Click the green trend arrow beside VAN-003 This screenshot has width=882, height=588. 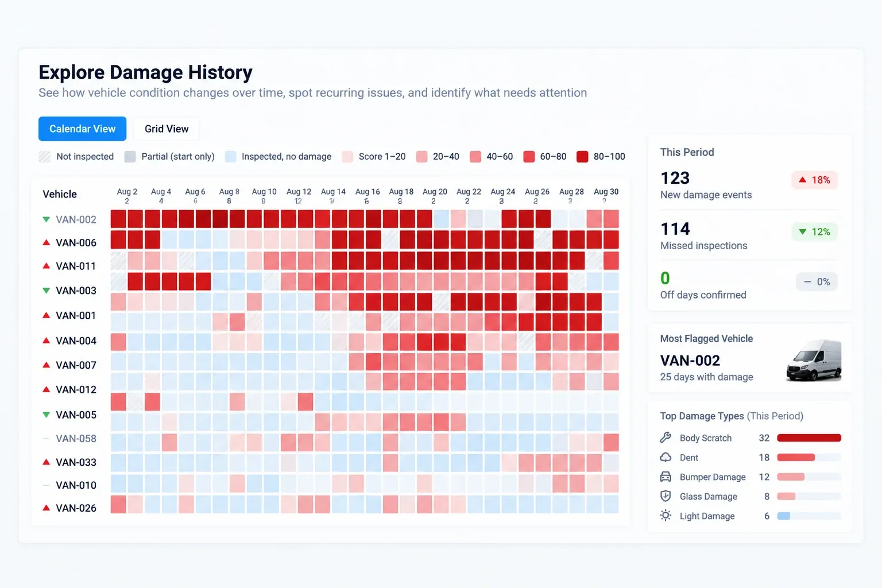47,291
